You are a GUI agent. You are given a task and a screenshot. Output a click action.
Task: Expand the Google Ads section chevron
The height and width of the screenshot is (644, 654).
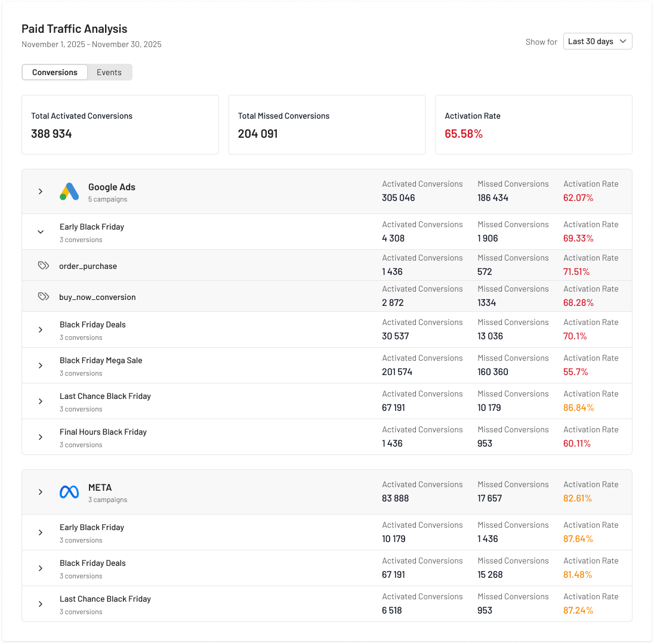click(x=41, y=191)
